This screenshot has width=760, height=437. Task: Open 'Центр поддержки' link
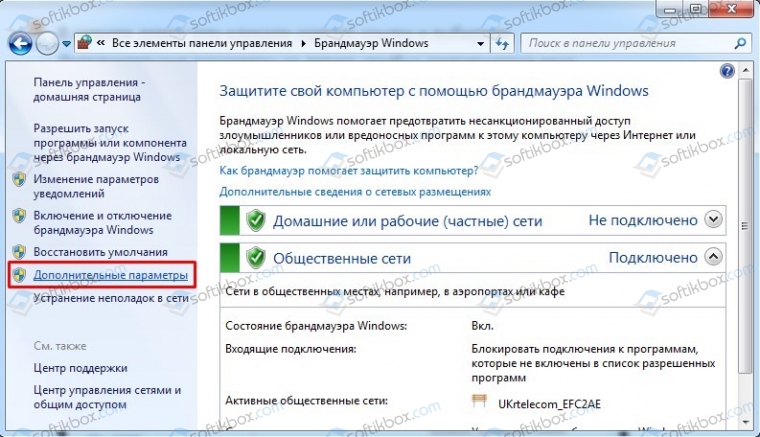tap(80, 368)
